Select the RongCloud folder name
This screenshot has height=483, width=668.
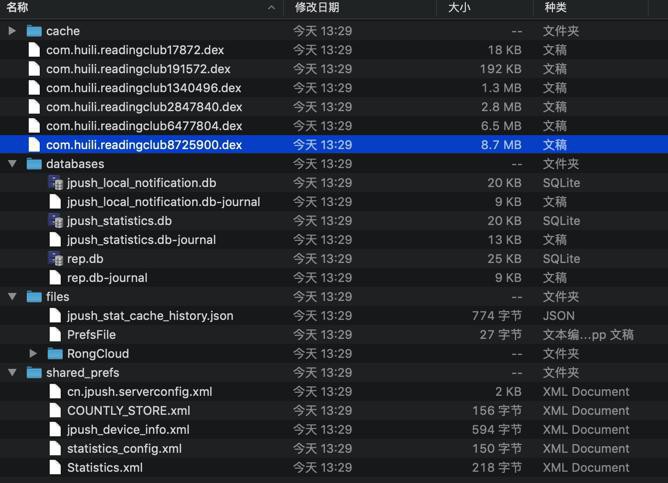pyautogui.click(x=98, y=354)
